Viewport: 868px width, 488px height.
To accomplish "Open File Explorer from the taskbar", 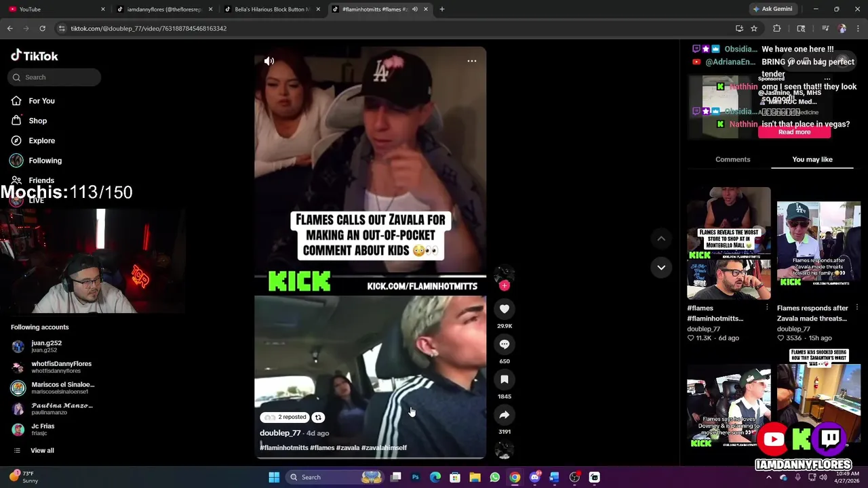I will click(475, 477).
